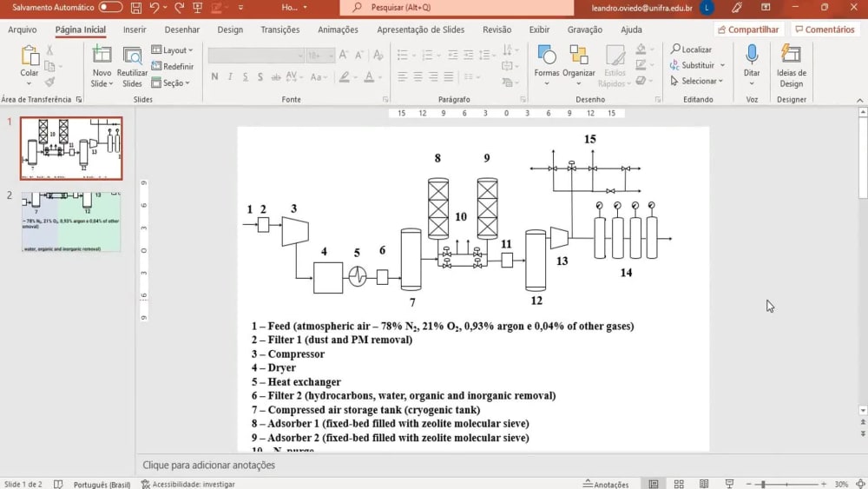Screen dimensions: 868x489
Task: Open the Formas shapes gallery
Action: point(547,65)
